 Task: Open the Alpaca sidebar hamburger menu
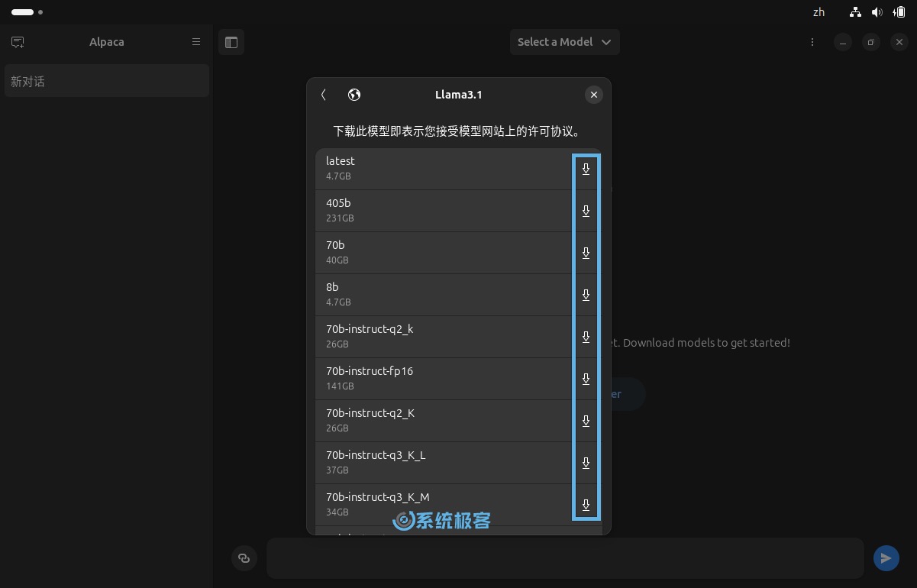click(x=196, y=42)
